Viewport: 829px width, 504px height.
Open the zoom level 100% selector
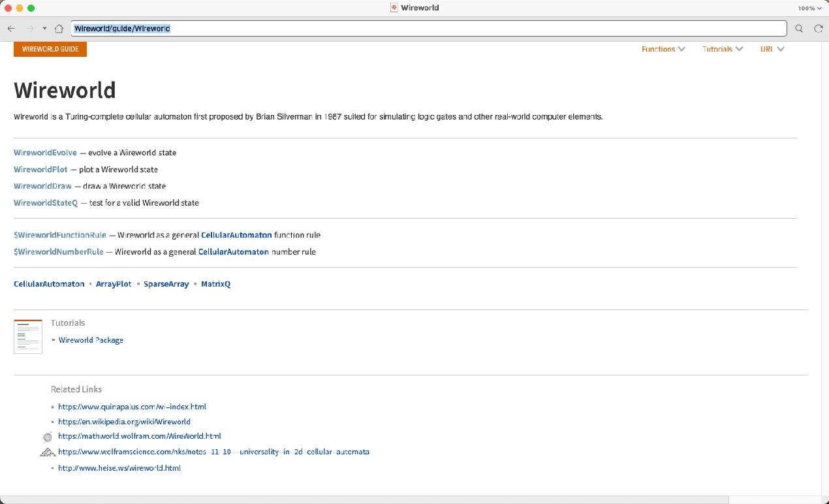pyautogui.click(x=809, y=8)
